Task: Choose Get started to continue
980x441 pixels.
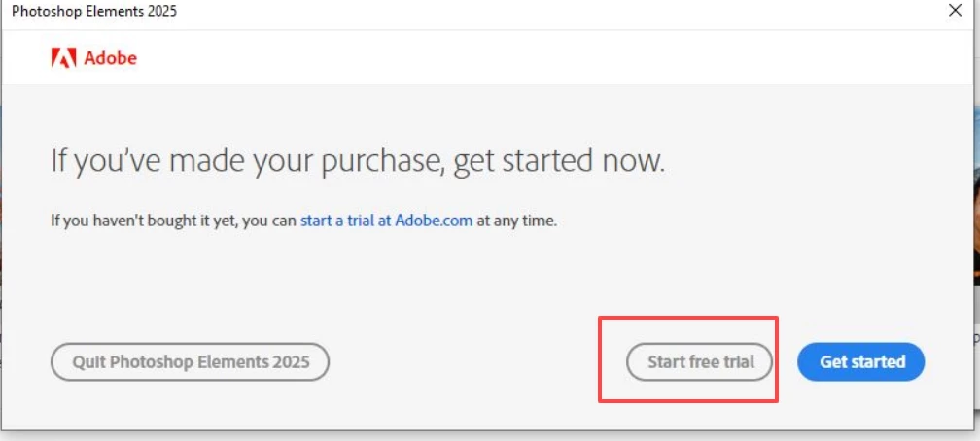Action: coord(860,361)
